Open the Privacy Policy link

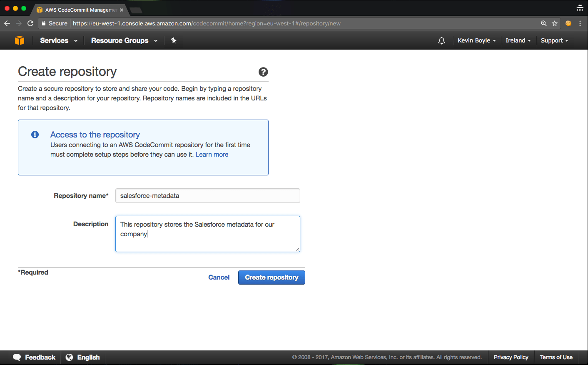click(x=511, y=357)
